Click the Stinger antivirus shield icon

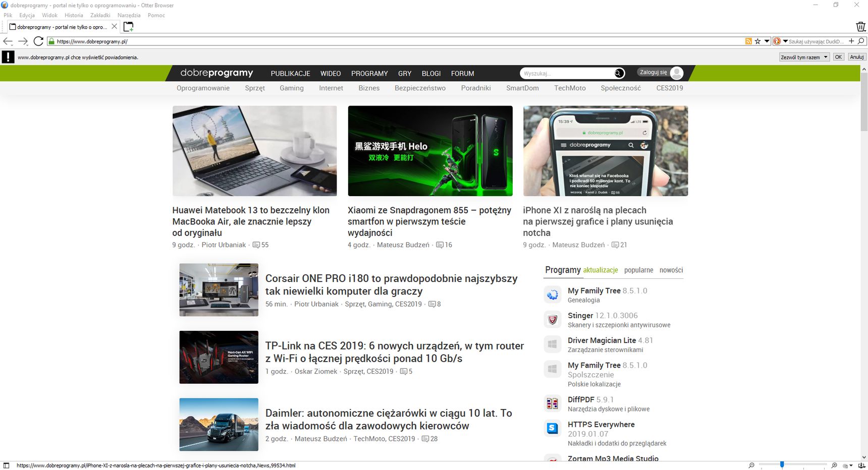click(553, 319)
